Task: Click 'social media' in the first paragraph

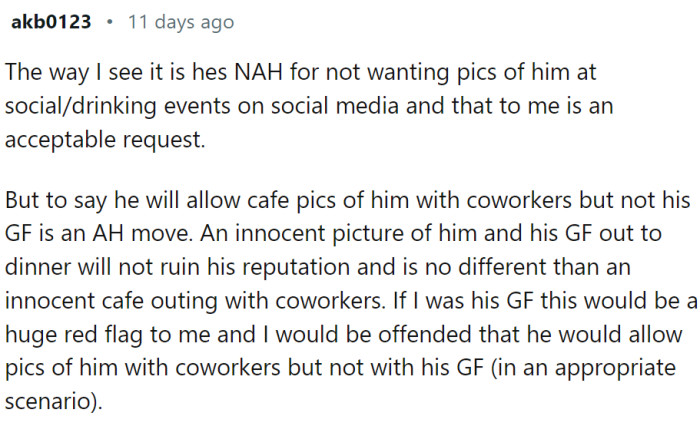Action: (334, 105)
